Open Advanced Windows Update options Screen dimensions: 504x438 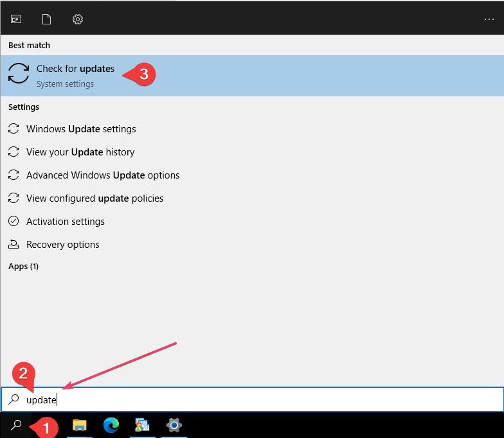[103, 175]
